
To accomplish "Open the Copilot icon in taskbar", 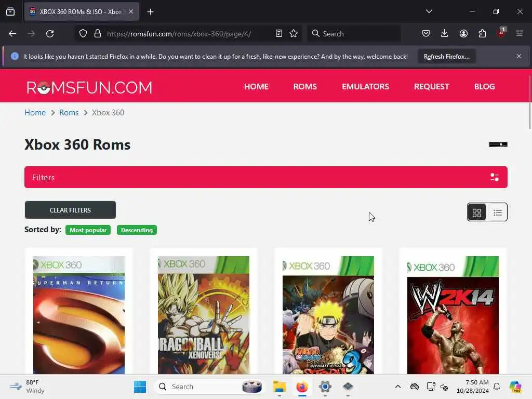I will 515,387.
